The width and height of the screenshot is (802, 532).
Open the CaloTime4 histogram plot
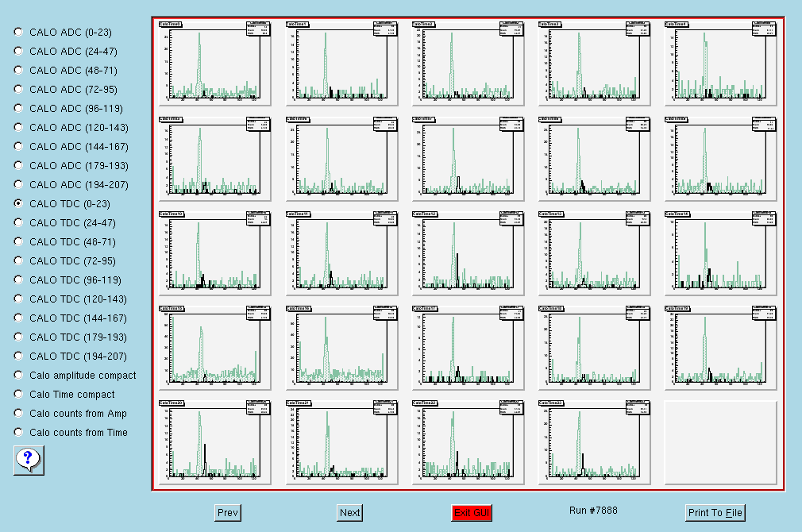coord(720,64)
